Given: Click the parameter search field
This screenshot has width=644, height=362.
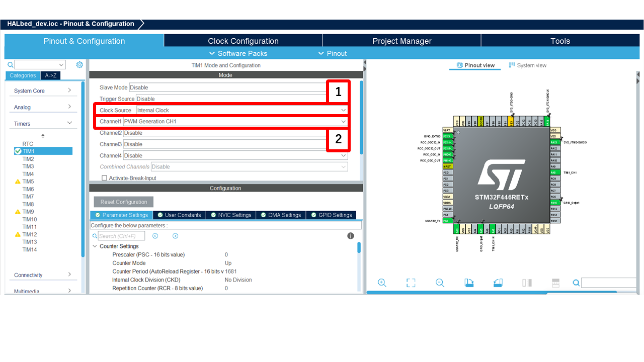Looking at the screenshot, I should pos(121,236).
